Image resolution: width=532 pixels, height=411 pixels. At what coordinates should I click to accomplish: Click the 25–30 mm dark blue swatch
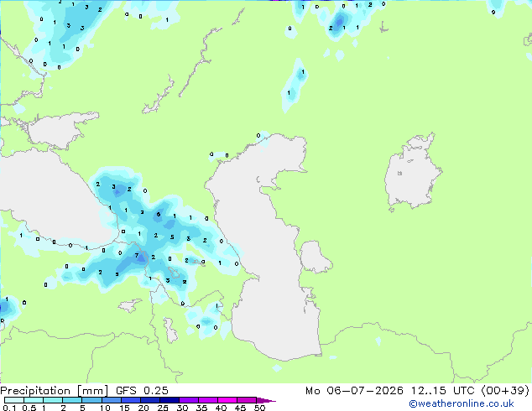(169, 400)
